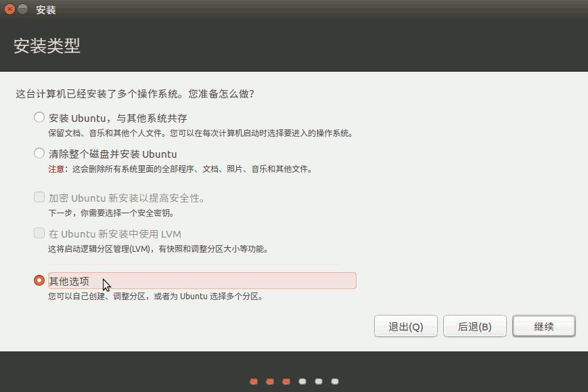Close the installer with the orange button
This screenshot has width=588, height=392.
[x=9, y=9]
